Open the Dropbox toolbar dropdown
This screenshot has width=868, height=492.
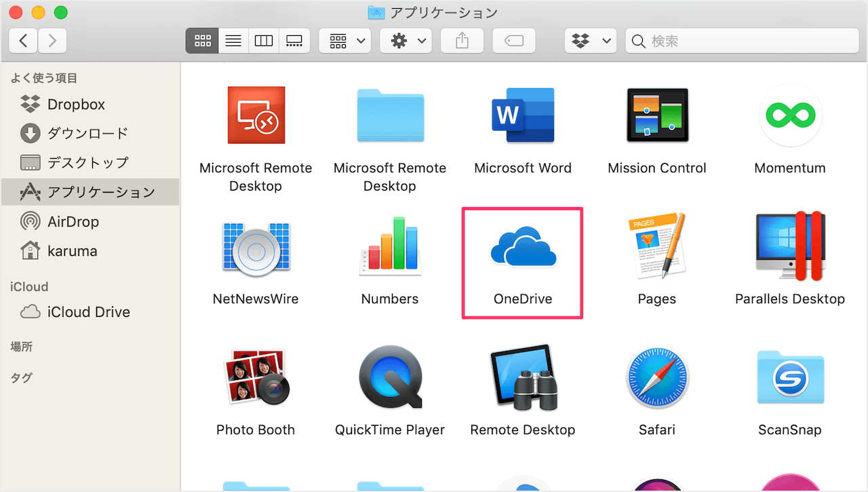[590, 41]
